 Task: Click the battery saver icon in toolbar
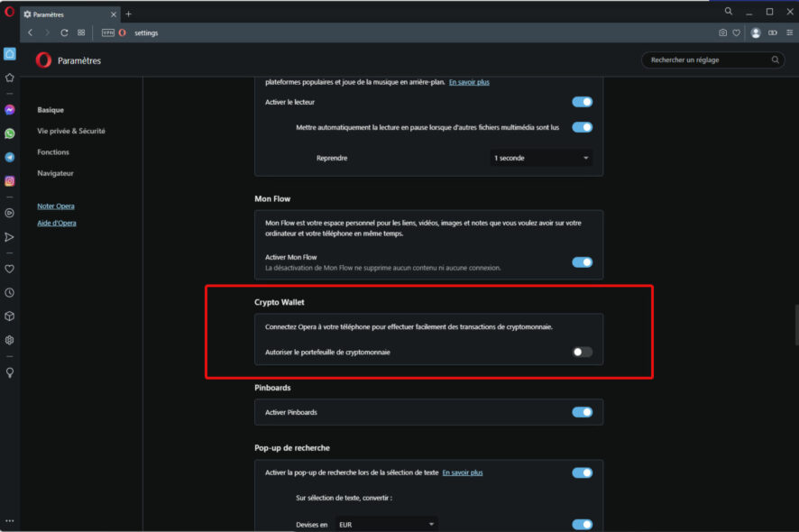(x=773, y=32)
